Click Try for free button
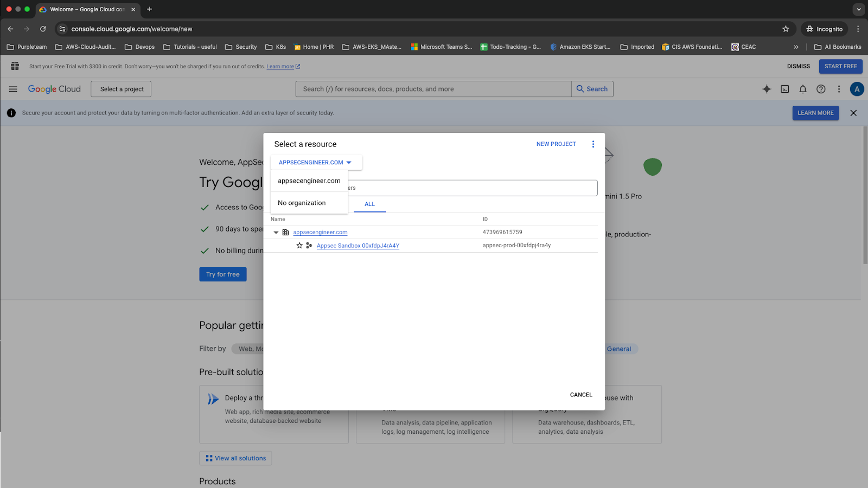Viewport: 868px width, 488px height. pyautogui.click(x=223, y=274)
